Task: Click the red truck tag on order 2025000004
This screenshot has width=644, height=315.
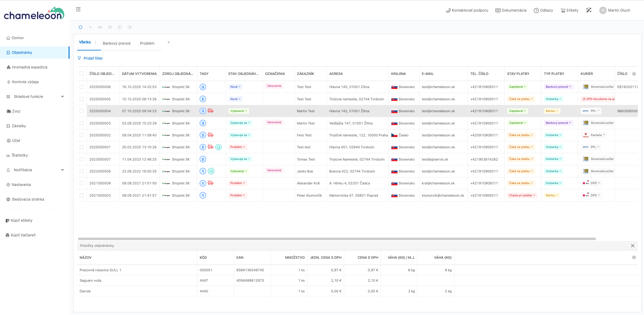Action: [211, 111]
